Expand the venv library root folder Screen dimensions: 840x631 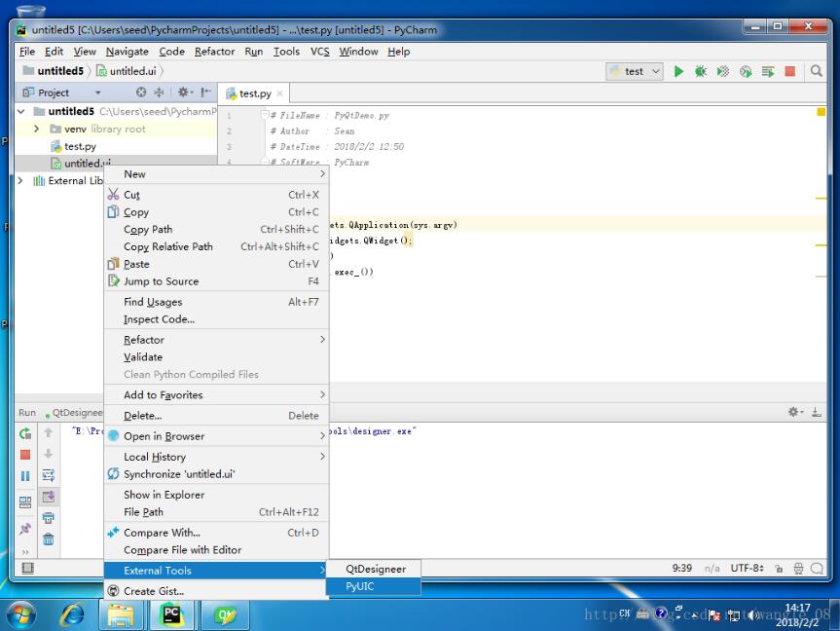[36, 129]
